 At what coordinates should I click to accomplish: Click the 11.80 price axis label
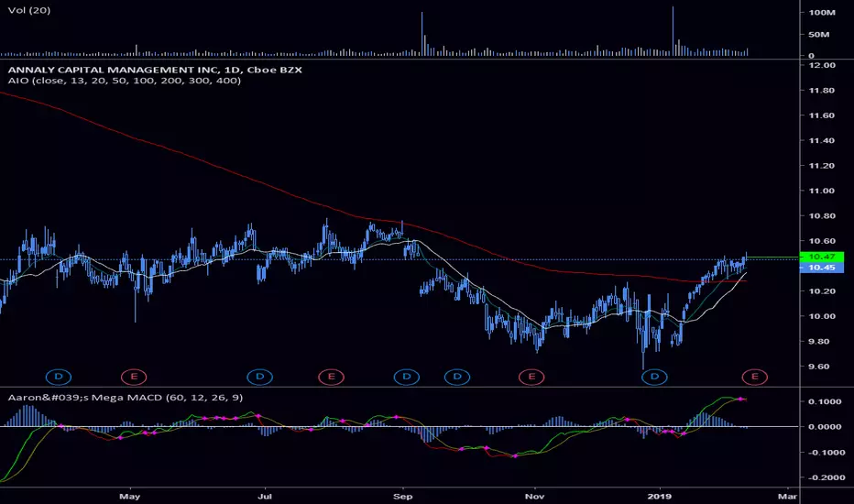point(822,91)
